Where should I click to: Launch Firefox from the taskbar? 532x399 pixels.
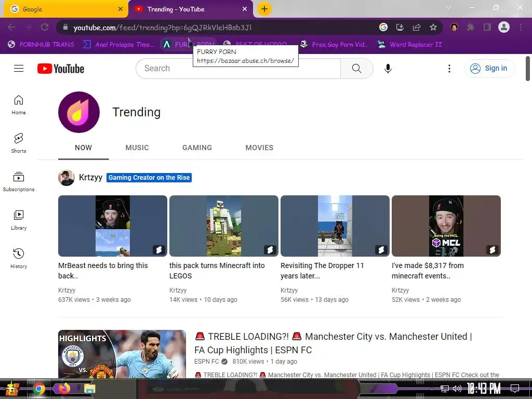[x=64, y=388]
